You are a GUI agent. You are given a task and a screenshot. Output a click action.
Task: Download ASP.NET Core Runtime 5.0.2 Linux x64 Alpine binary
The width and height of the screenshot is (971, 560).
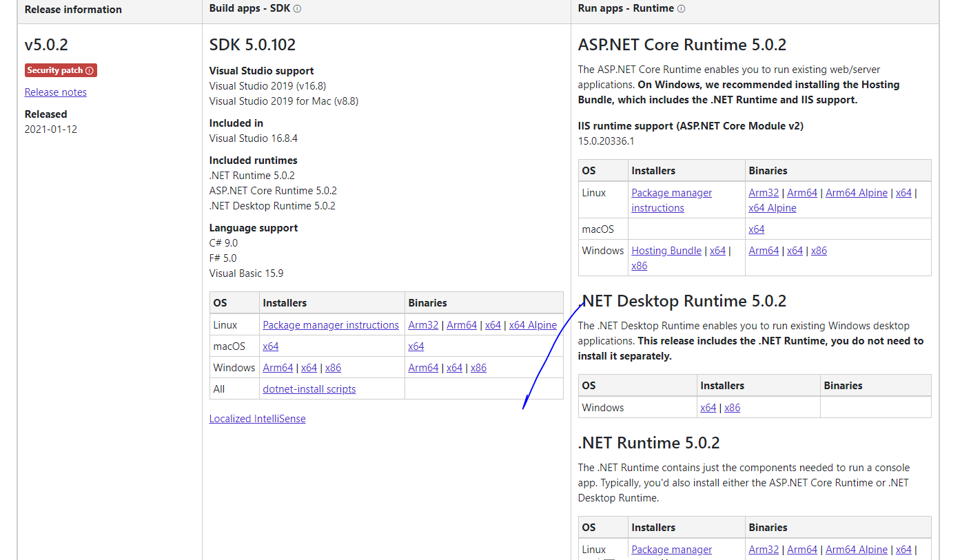pyautogui.click(x=773, y=208)
